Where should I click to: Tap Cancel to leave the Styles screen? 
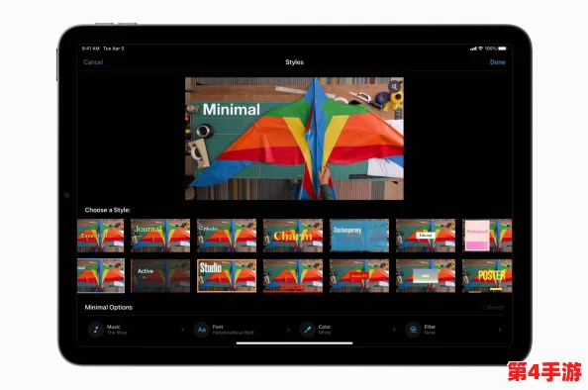point(93,62)
